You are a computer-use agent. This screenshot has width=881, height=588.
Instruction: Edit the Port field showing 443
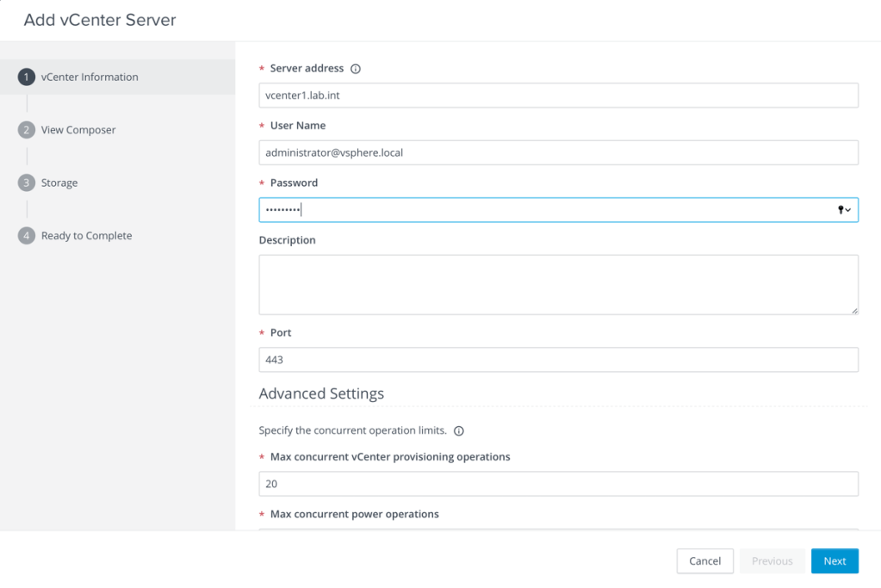click(x=558, y=360)
